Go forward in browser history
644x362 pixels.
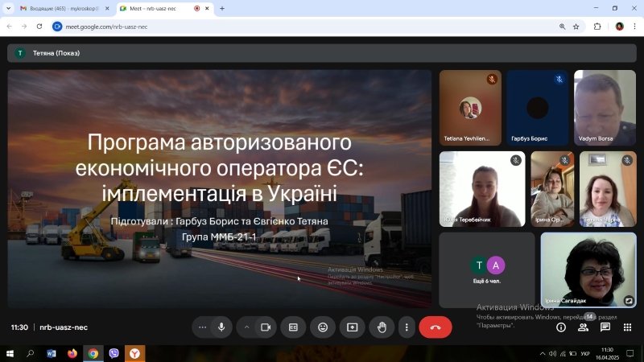coord(24,27)
